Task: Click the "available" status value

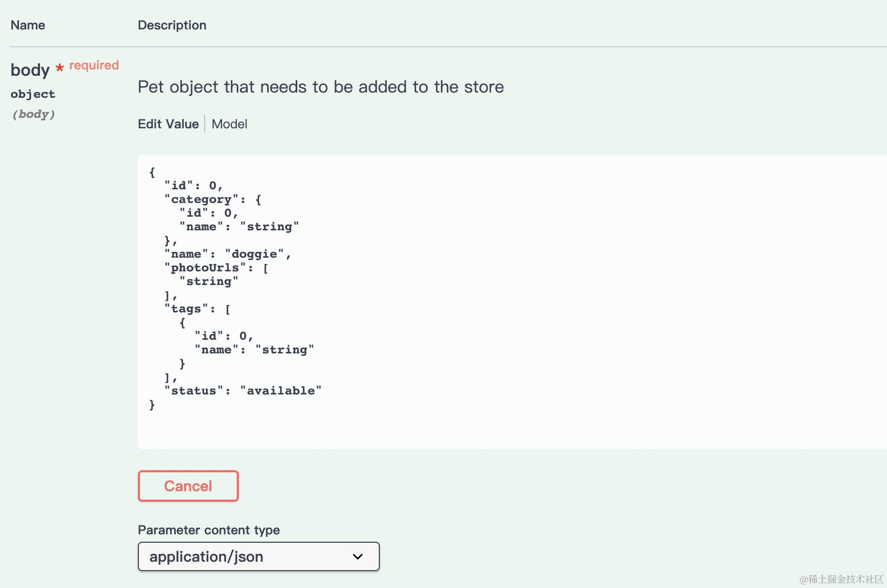Action: click(x=280, y=391)
